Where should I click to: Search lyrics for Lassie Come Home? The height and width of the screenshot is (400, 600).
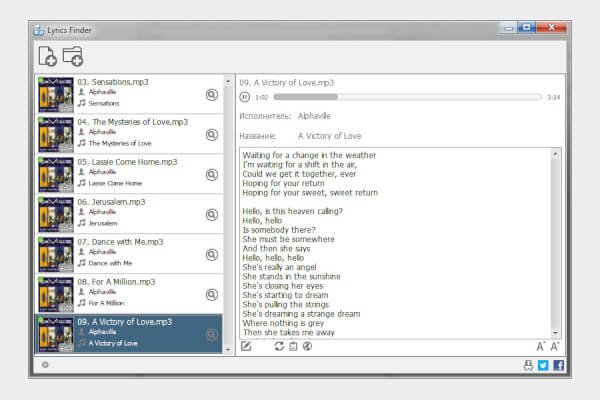tap(212, 175)
